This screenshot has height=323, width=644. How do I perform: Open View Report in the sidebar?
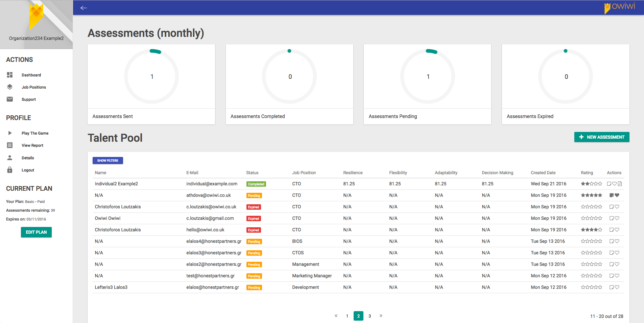[x=32, y=145]
